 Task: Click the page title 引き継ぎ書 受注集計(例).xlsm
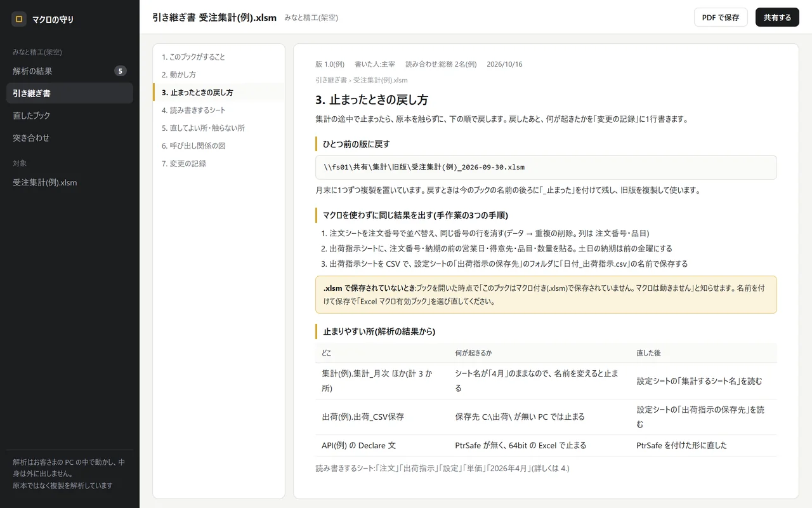click(214, 18)
